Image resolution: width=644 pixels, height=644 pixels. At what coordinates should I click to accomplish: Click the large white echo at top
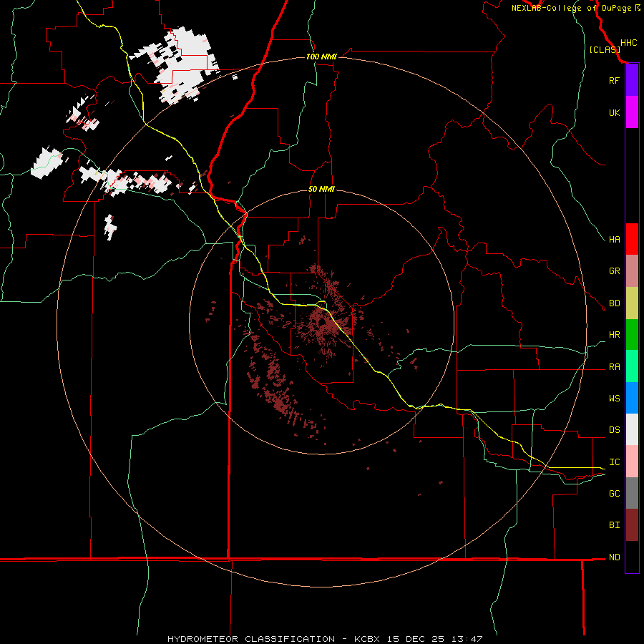pyautogui.click(x=181, y=65)
